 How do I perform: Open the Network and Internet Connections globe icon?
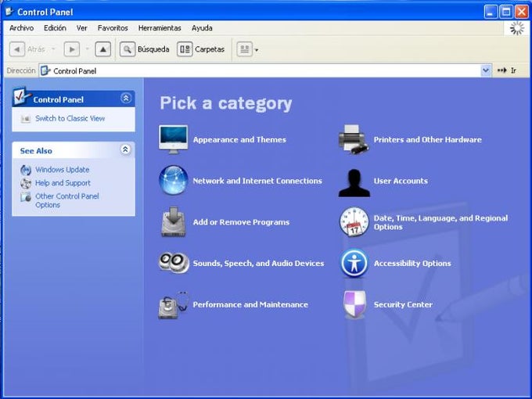174,180
